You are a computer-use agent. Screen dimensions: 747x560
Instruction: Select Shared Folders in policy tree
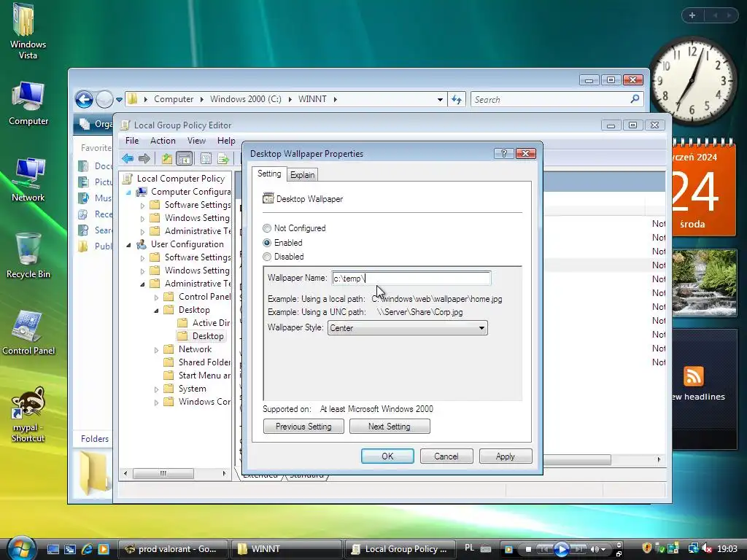click(197, 362)
